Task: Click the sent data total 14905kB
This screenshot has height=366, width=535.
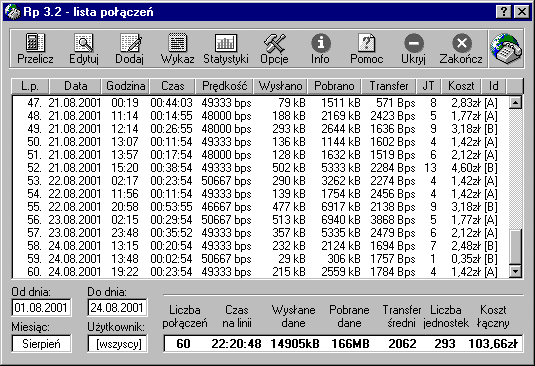Action: pos(295,344)
